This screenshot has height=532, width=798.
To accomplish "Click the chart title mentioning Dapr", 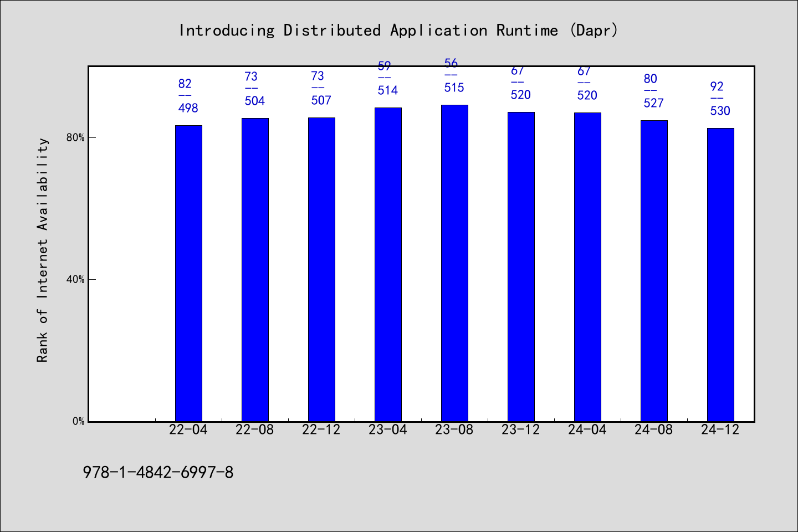I will click(398, 30).
